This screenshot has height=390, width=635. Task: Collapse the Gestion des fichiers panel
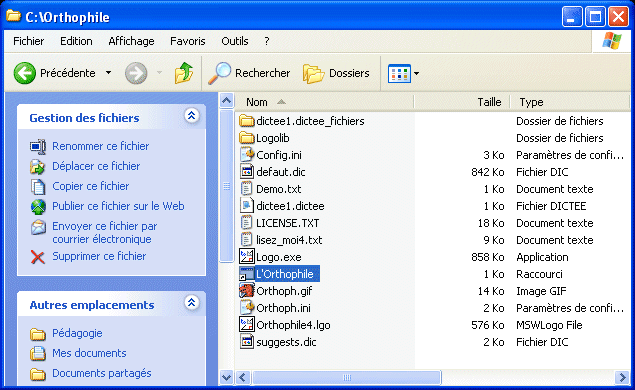[x=192, y=116]
